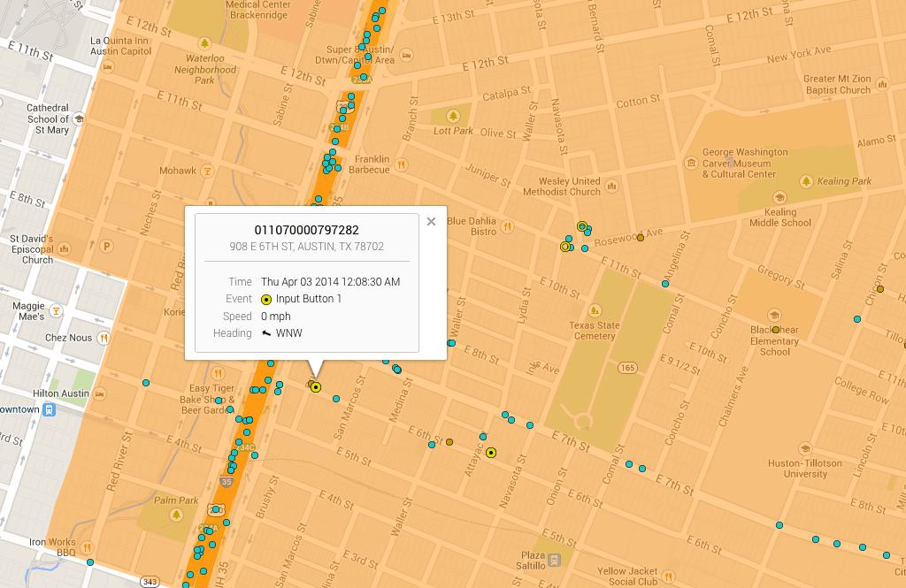Select the Texas State Cemetery icon
Screen dimensions: 906x588
594,310
